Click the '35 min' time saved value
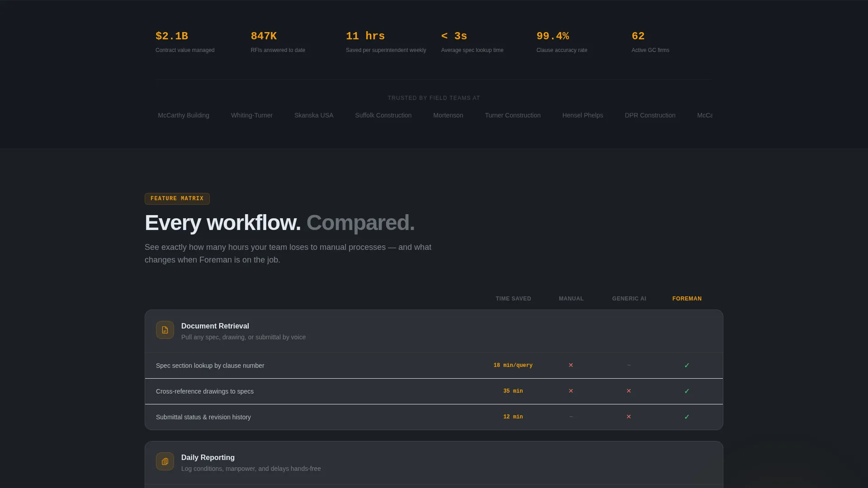Image resolution: width=868 pixels, height=488 pixels. coord(513,391)
